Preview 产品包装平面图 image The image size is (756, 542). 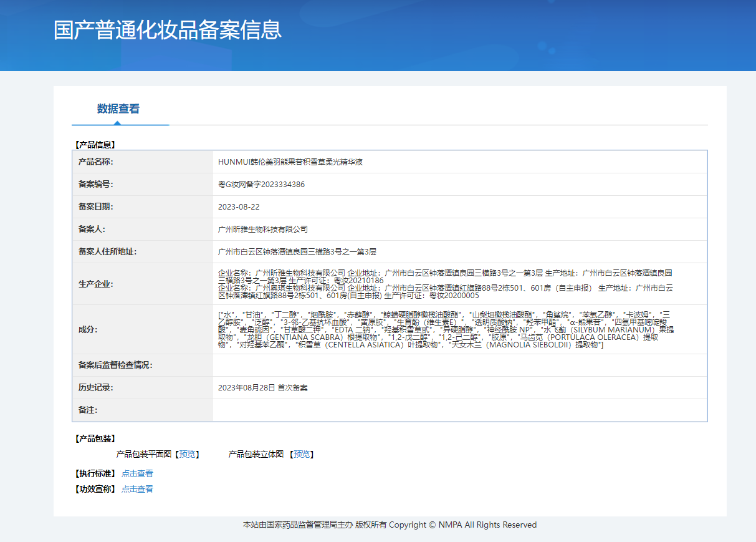click(x=187, y=454)
